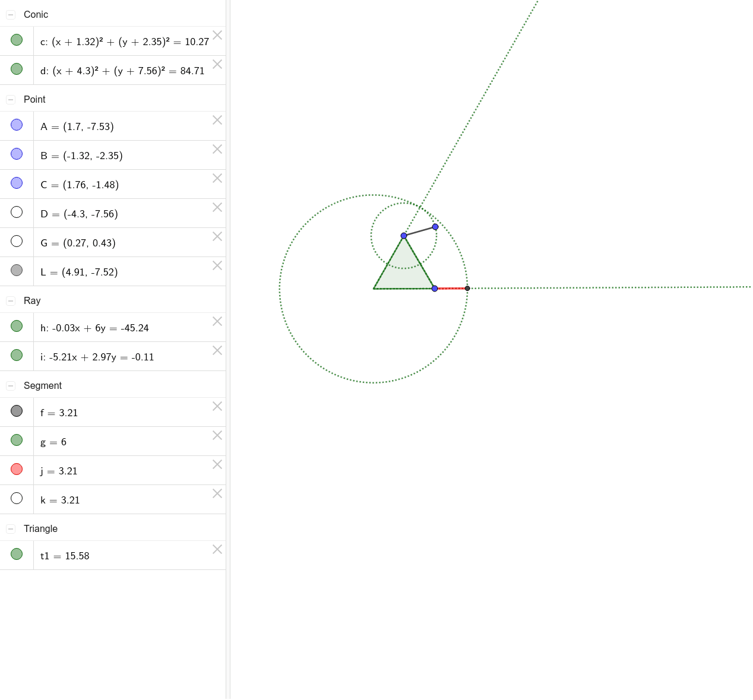753x700 pixels.
Task: Show hidden segment k
Action: tap(17, 498)
